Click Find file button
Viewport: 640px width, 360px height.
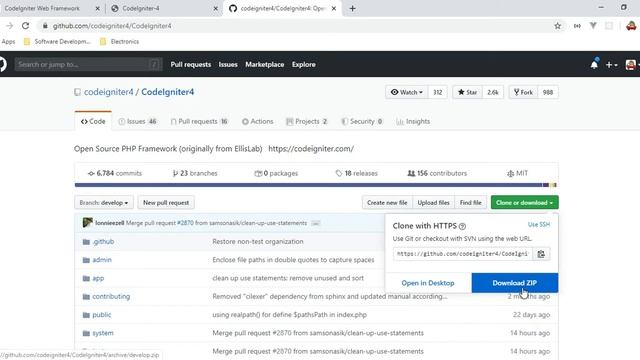point(471,202)
